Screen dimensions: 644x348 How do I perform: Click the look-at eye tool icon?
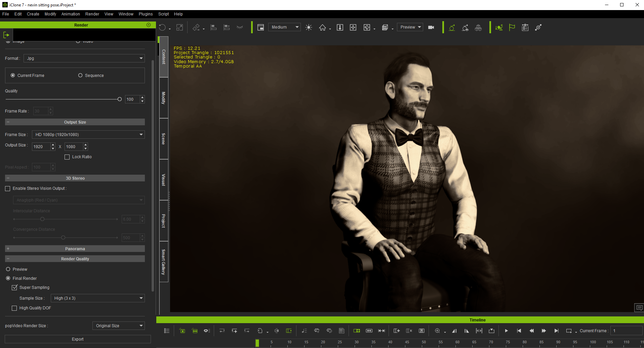coord(465,28)
